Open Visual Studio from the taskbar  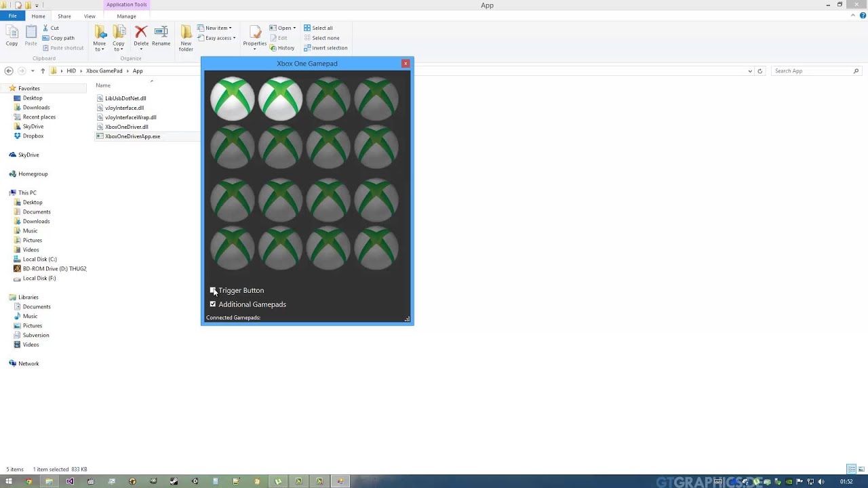[70, 481]
